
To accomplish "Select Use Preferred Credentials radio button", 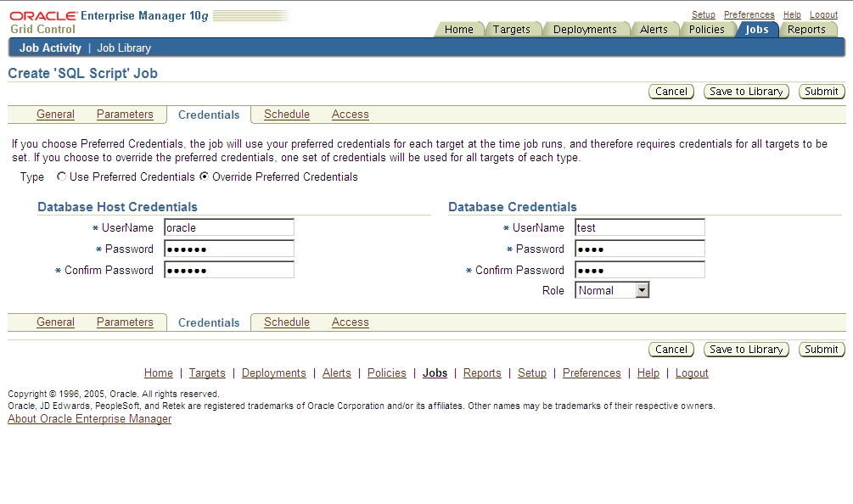I will pos(61,176).
